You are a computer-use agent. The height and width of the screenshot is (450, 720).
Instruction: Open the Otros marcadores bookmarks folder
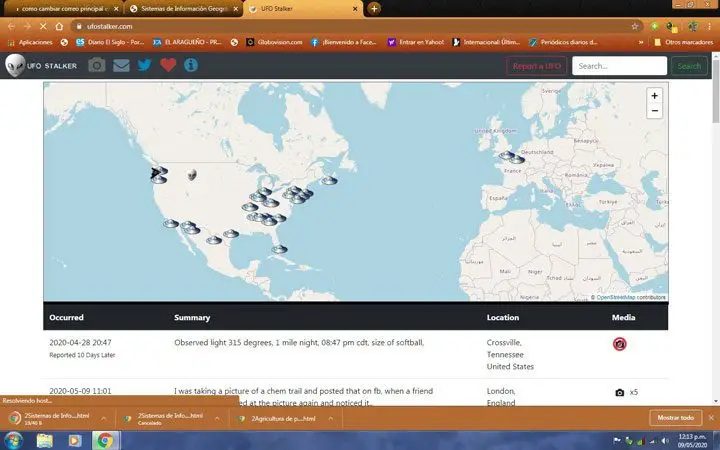(x=683, y=42)
